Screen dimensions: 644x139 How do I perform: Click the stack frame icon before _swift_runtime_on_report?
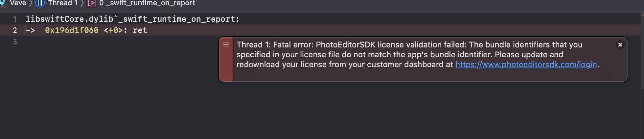[x=91, y=4]
